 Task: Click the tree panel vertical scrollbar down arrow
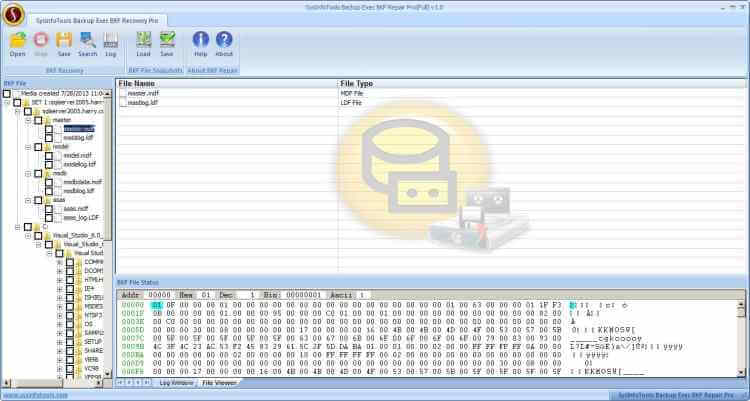(108, 374)
